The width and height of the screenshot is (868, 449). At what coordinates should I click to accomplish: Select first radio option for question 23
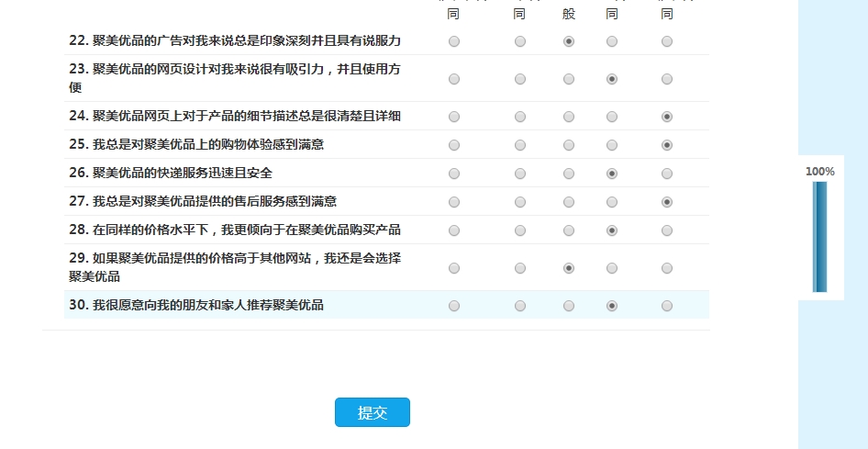click(x=454, y=79)
